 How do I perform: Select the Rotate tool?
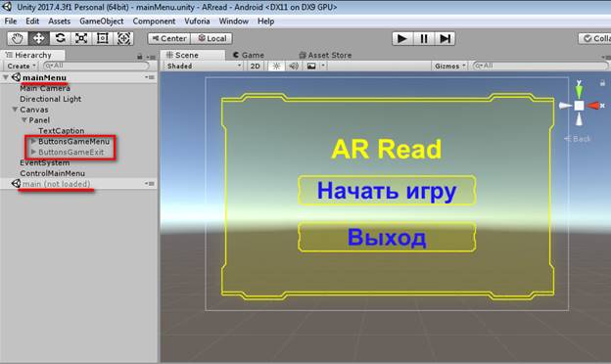coord(60,38)
